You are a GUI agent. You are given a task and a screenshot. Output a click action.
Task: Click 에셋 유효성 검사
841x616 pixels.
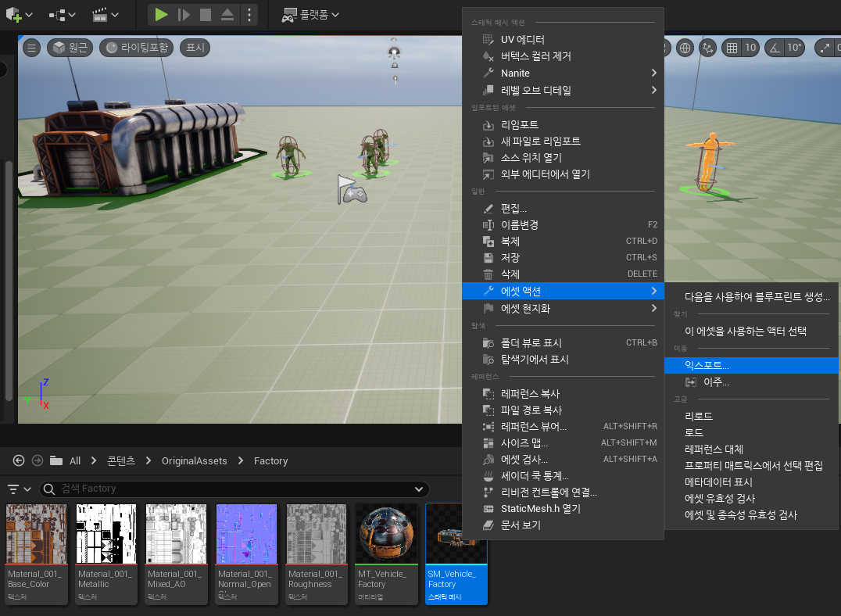(751, 499)
